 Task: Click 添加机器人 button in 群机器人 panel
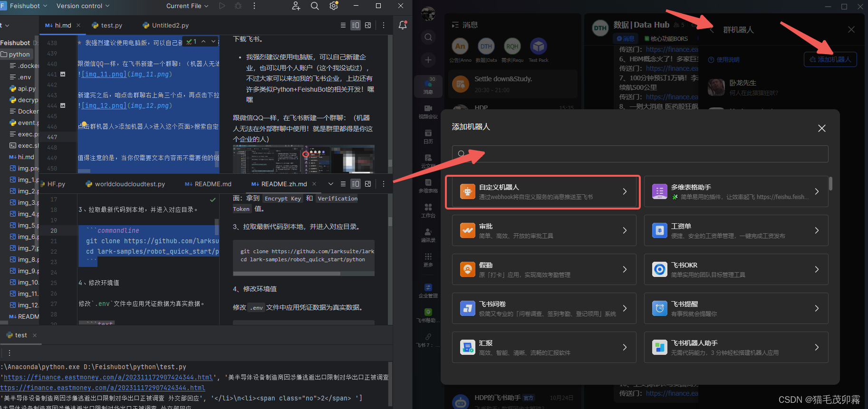[x=830, y=59]
